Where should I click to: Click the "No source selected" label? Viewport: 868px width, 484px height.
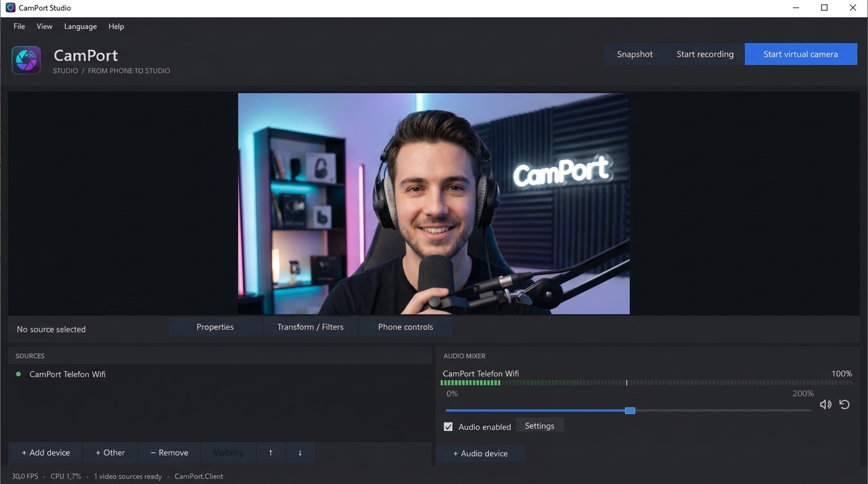click(51, 329)
